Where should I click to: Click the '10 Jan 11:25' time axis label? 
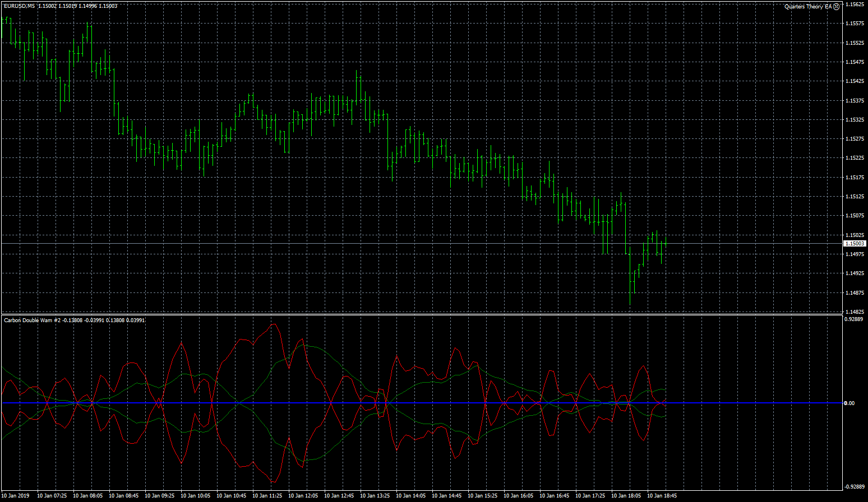click(267, 495)
